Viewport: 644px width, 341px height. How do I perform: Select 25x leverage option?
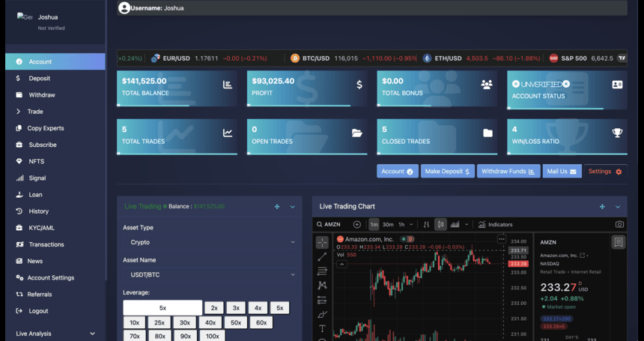pos(159,322)
